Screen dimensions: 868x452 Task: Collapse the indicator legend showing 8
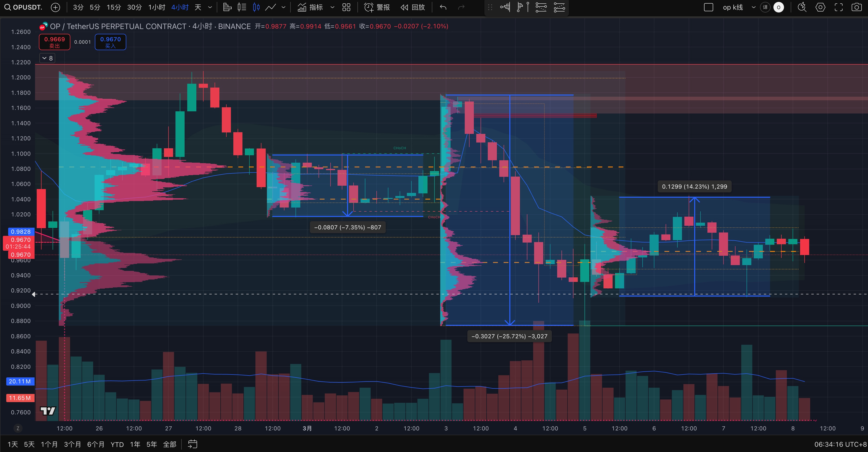47,58
